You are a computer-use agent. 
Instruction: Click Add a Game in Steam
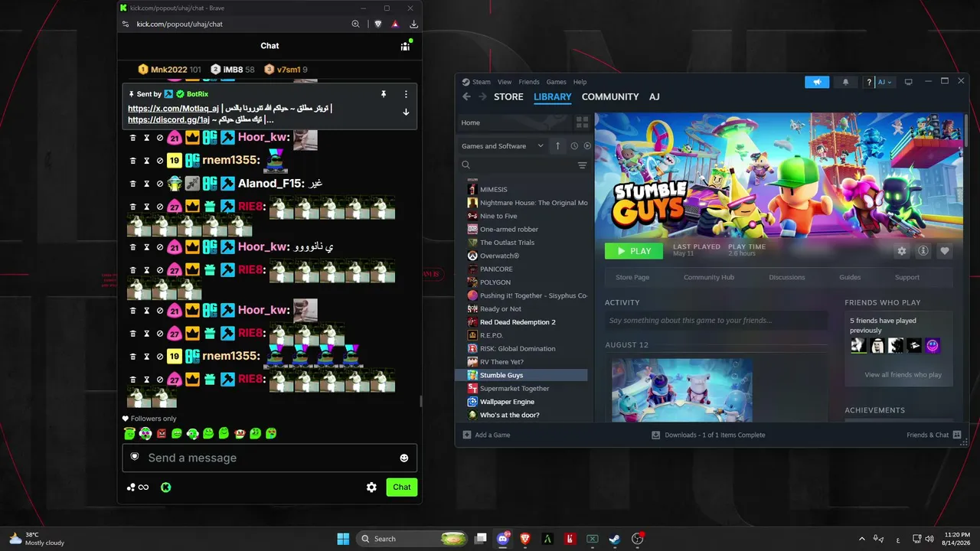pyautogui.click(x=486, y=435)
